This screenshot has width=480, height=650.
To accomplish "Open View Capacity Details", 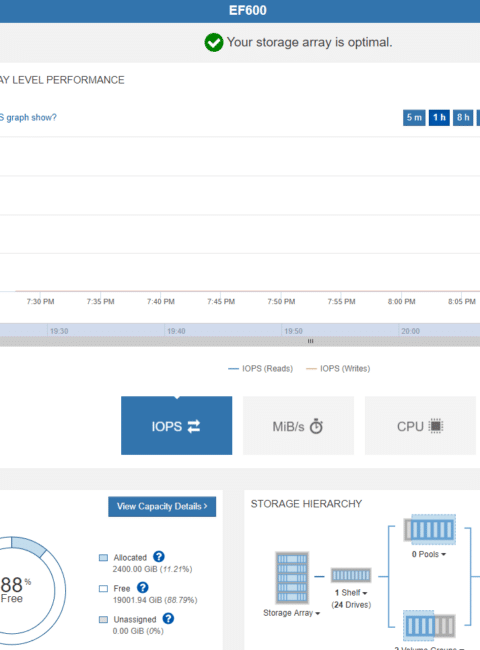I will 162,507.
